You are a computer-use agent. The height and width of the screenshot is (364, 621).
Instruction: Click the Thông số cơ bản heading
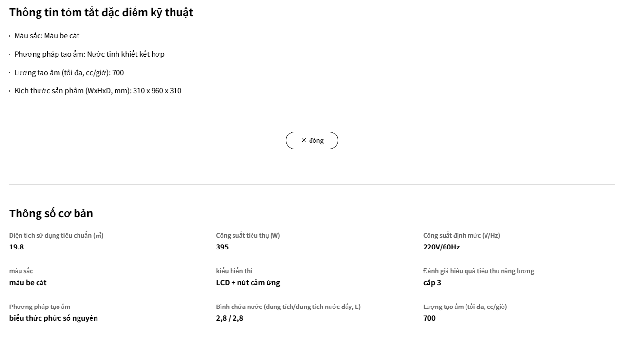51,213
